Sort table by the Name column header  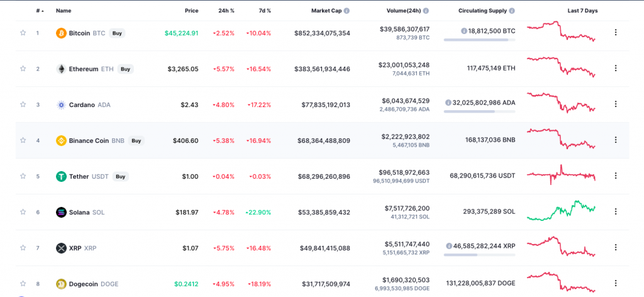[x=63, y=11]
